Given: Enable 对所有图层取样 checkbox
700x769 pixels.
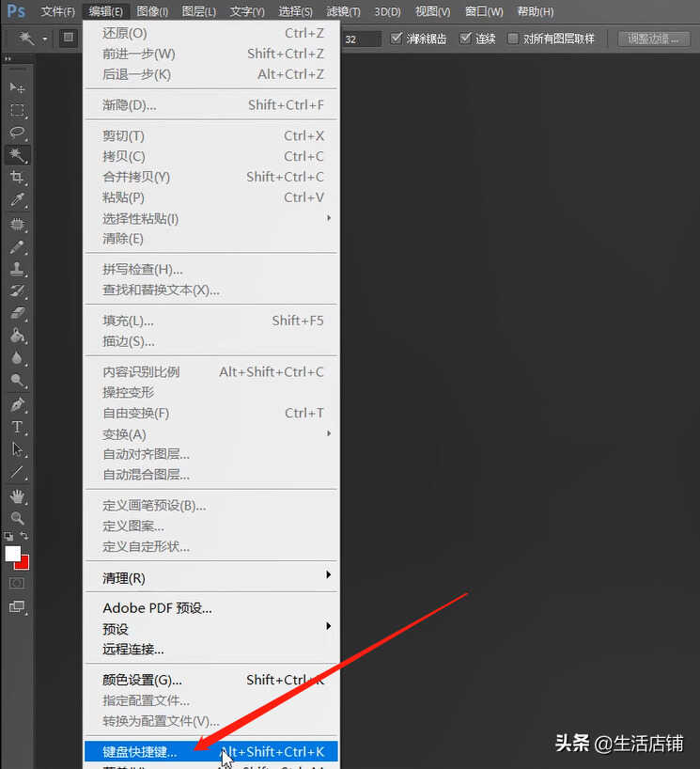Looking at the screenshot, I should [513, 39].
